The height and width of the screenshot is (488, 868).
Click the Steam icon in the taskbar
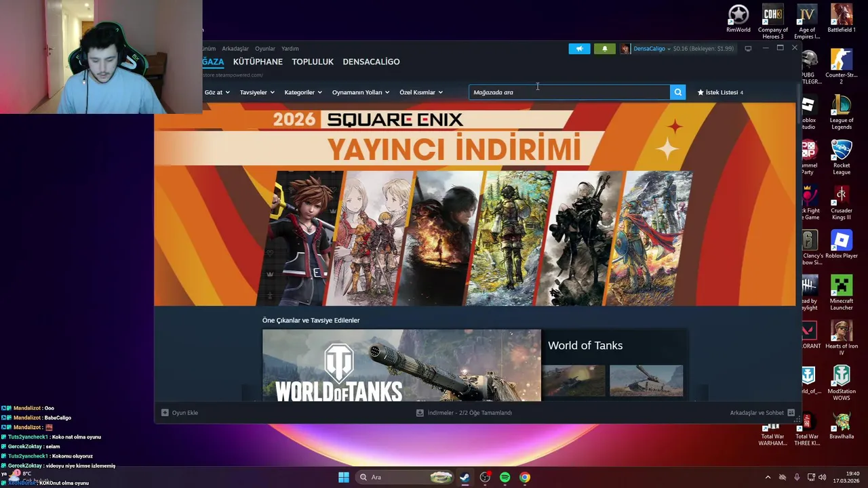click(465, 477)
